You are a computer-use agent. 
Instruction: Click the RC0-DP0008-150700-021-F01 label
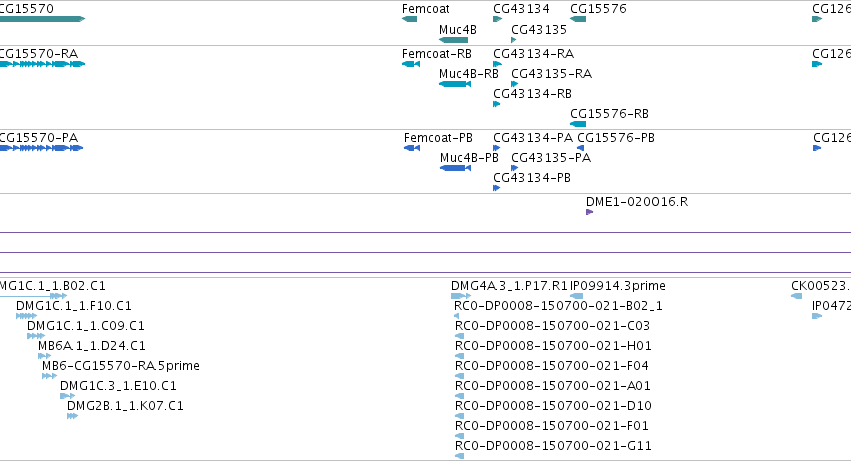(x=551, y=426)
